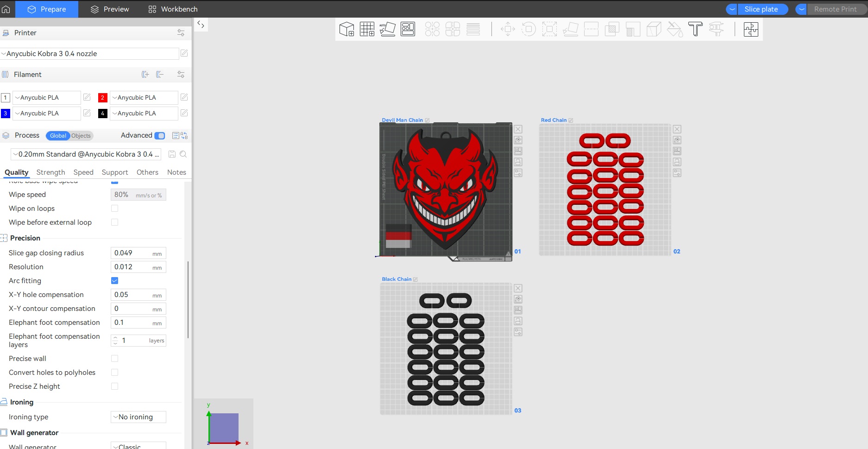Screen dimensions: 868x449
Task: Click the black filament 4 color swatch
Action: pos(103,114)
